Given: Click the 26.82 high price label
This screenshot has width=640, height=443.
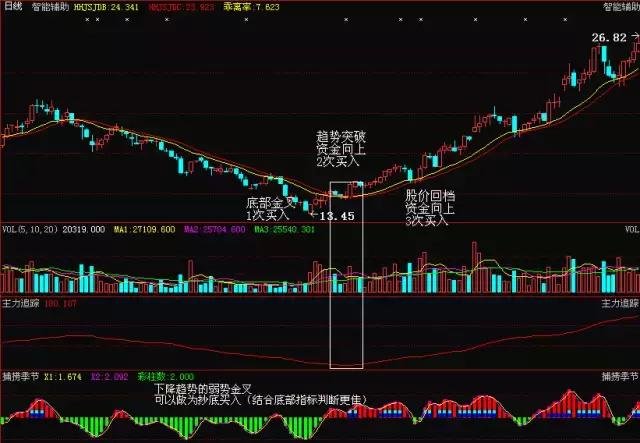Looking at the screenshot, I should point(609,38).
